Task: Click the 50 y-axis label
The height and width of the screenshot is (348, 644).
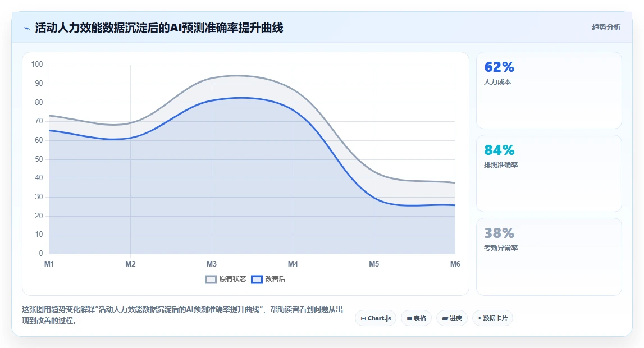Action: coord(39,159)
